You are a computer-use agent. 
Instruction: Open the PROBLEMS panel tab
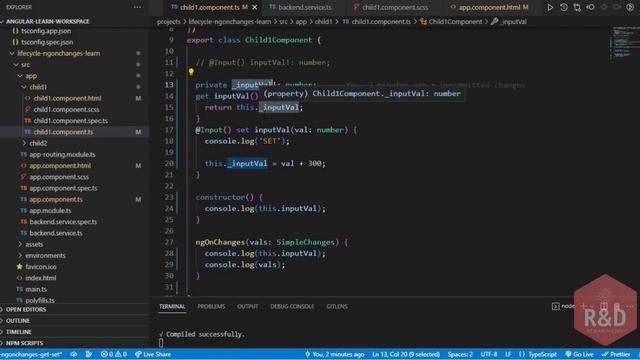pyautogui.click(x=211, y=306)
